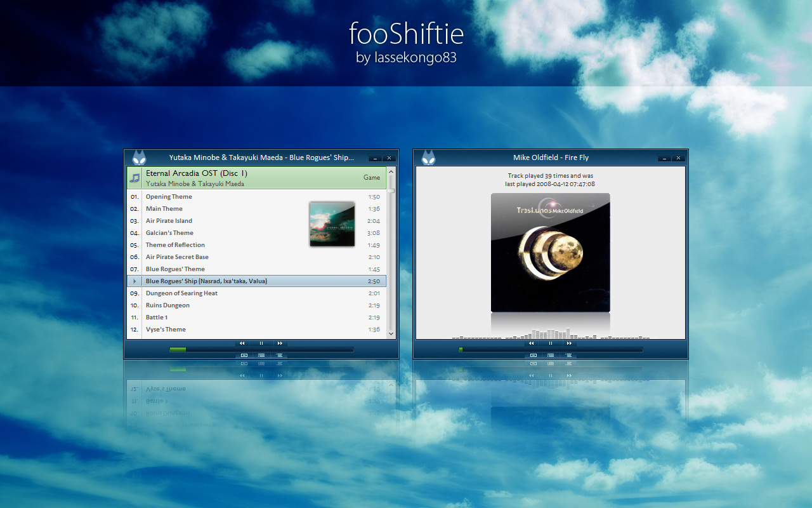812x508 pixels.
Task: Select track 06 Air Pirate Secret Base
Action: tap(257, 257)
